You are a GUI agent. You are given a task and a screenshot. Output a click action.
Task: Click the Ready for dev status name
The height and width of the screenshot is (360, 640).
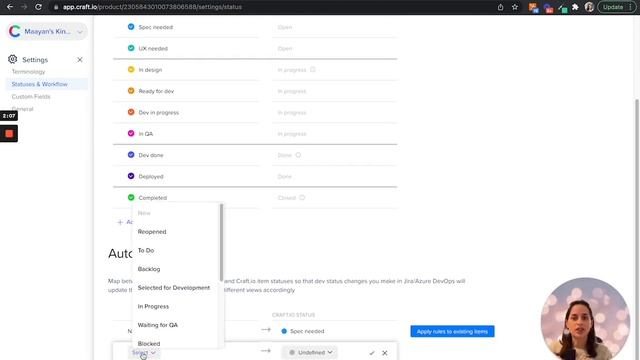(x=156, y=91)
